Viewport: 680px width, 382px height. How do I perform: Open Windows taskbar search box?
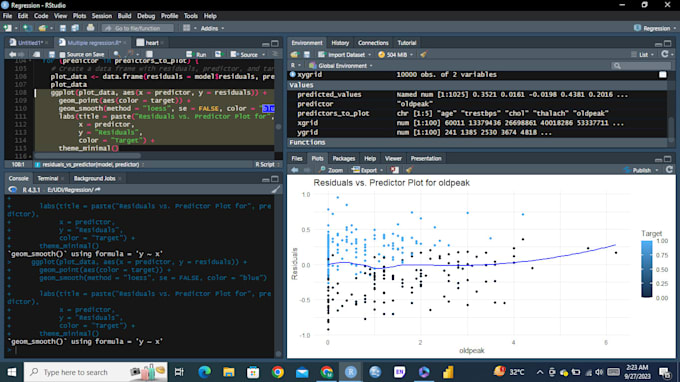pos(95,372)
